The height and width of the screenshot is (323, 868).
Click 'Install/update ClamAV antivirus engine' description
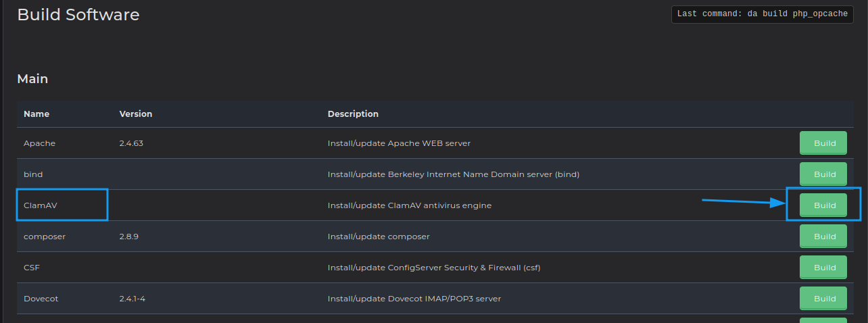pyautogui.click(x=410, y=205)
